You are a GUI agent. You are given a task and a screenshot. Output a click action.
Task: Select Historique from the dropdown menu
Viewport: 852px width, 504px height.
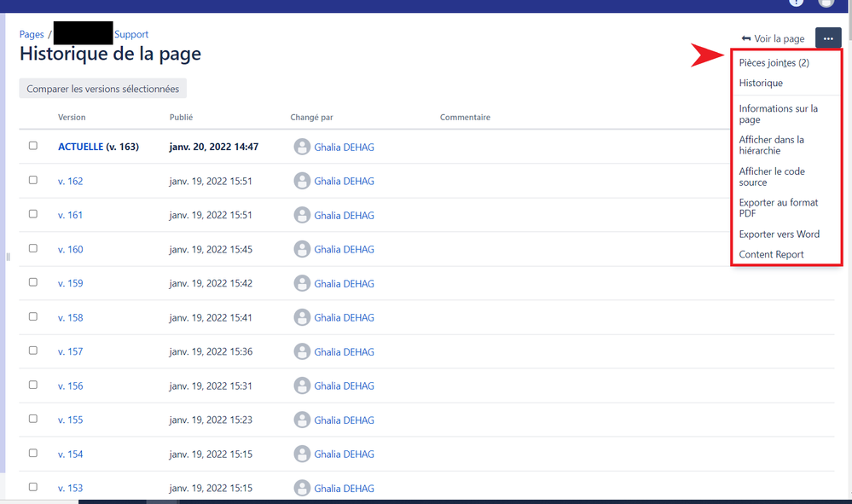(761, 83)
